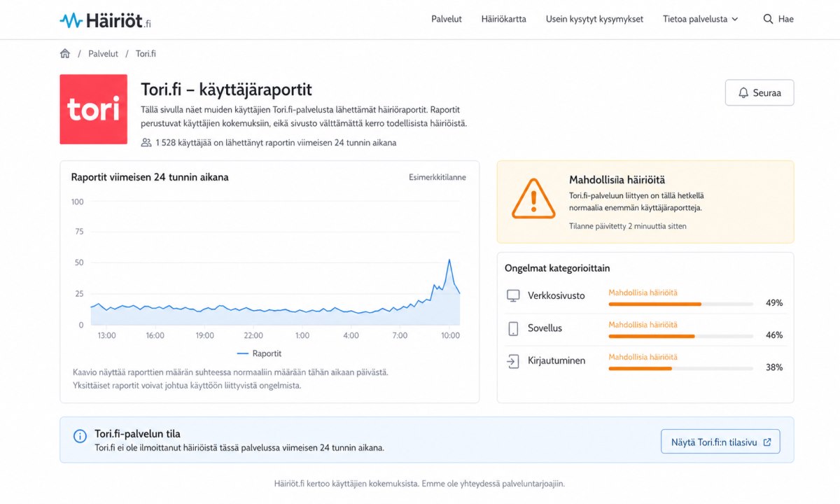Click the users icon beside 1 528 käyttäjää

coord(146,143)
